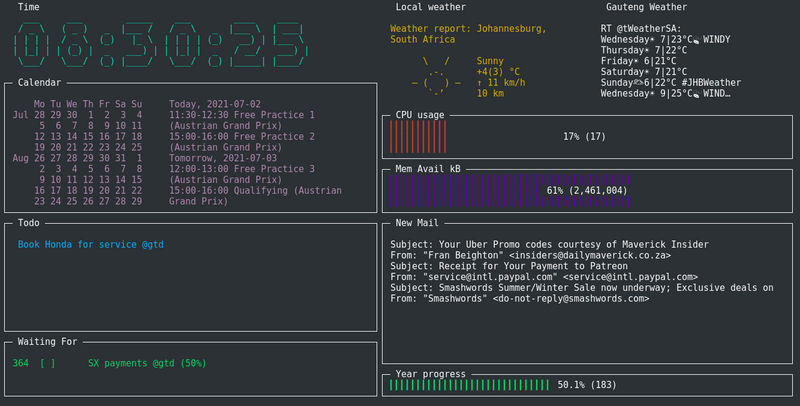Click the Jul month label in calendar
Screen dimensions: 800x406
coord(20,115)
